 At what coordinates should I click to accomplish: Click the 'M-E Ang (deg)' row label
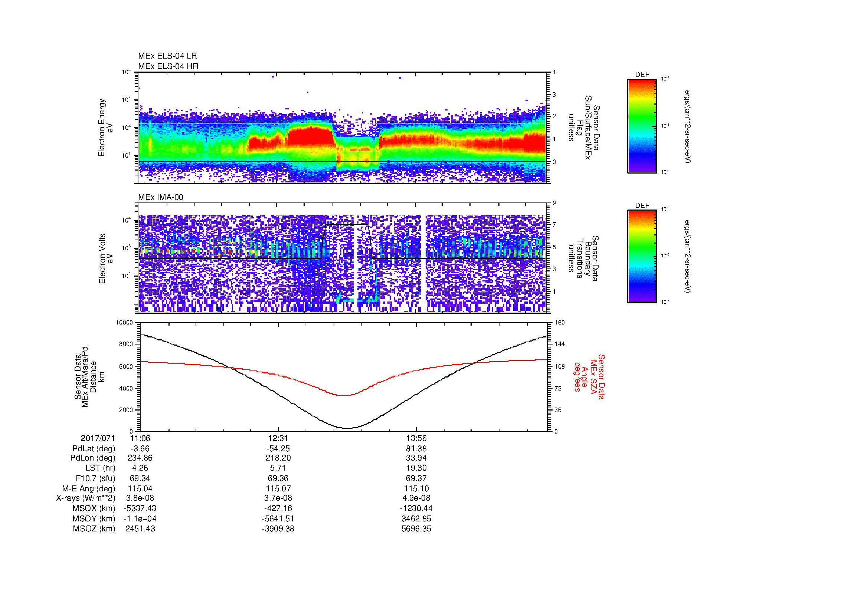tap(88, 489)
